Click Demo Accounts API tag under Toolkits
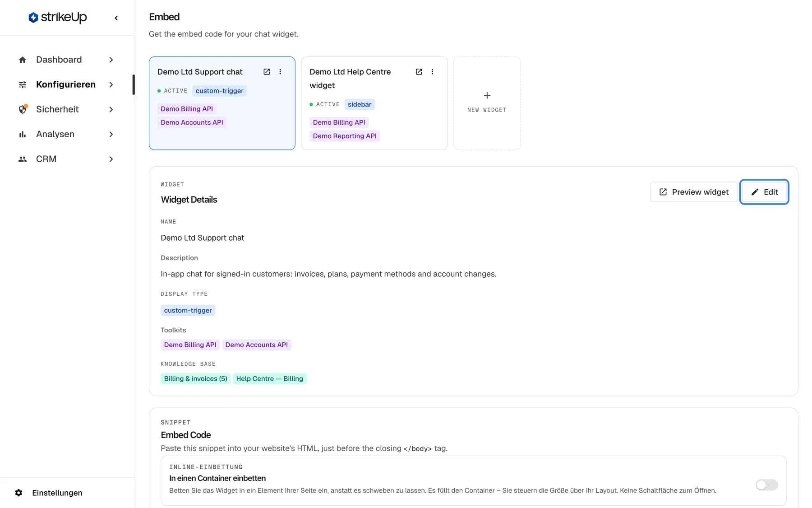 256,345
